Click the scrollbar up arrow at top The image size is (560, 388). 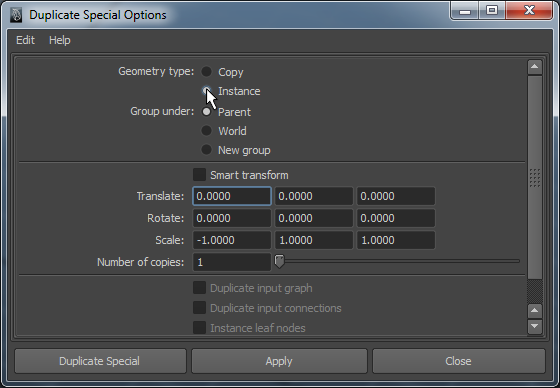[535, 67]
